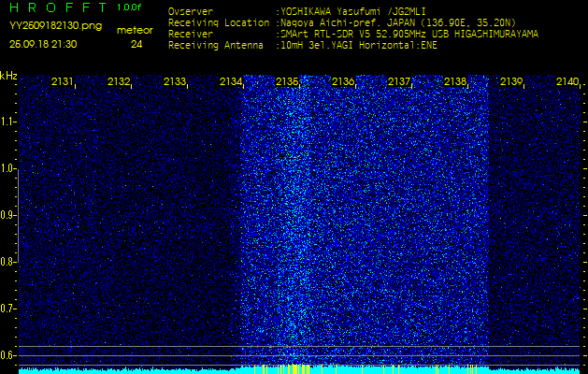The height and width of the screenshot is (374, 588).
Task: Click the kHz axis unit label
Action: click(x=8, y=76)
